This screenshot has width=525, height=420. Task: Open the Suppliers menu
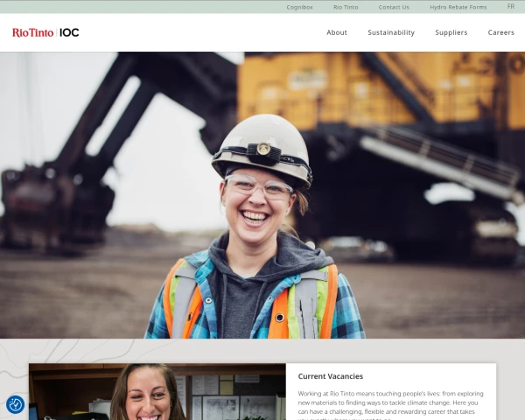[451, 32]
